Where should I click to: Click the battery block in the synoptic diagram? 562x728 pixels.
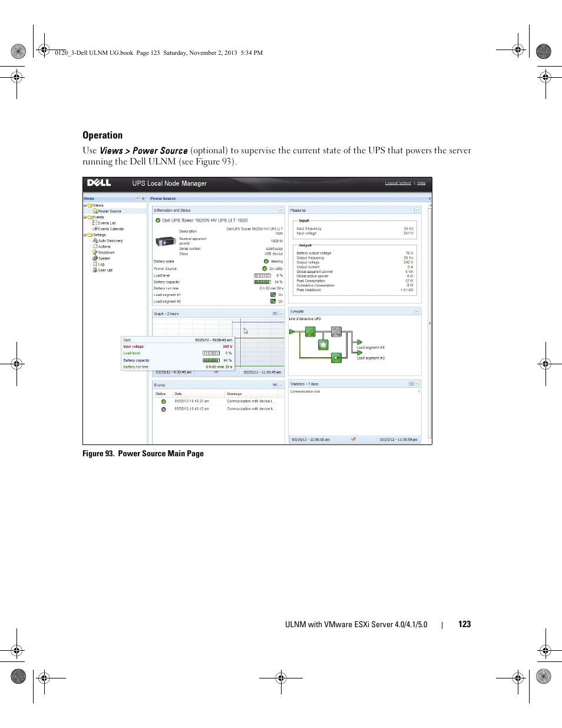[x=323, y=345]
